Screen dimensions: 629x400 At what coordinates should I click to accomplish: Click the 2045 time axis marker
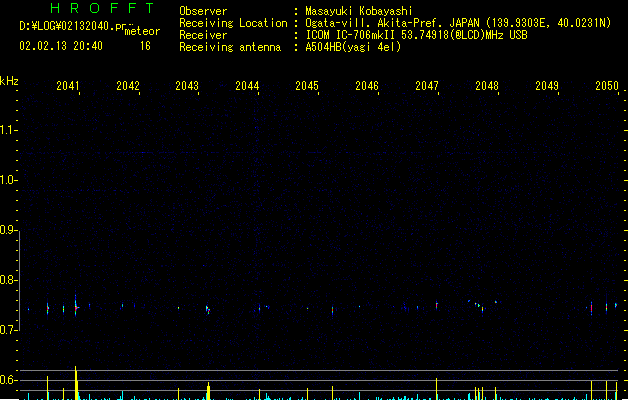click(307, 86)
